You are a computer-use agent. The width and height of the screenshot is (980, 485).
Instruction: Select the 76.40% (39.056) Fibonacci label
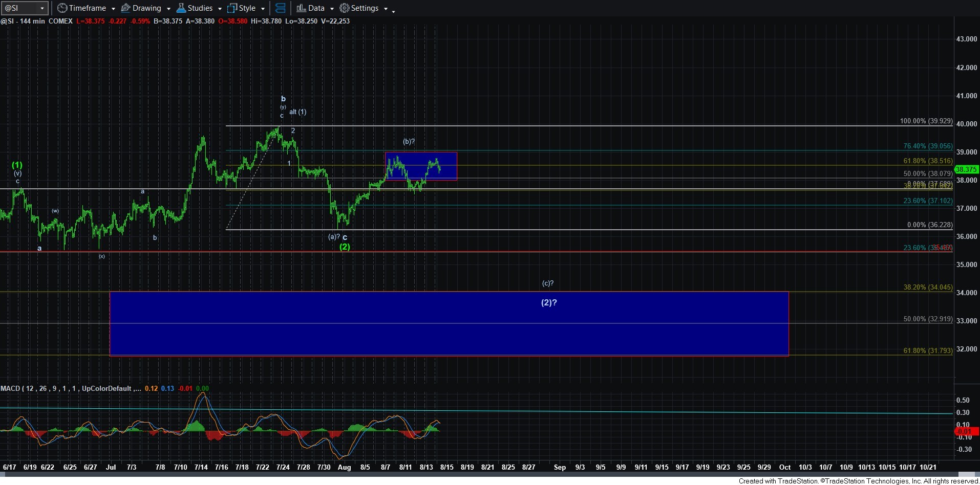(928, 146)
